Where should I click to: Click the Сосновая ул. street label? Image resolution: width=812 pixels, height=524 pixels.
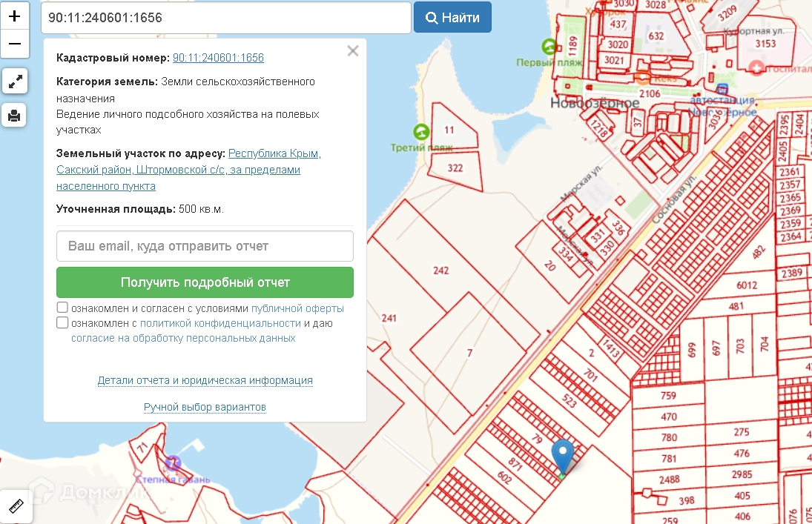673,199
